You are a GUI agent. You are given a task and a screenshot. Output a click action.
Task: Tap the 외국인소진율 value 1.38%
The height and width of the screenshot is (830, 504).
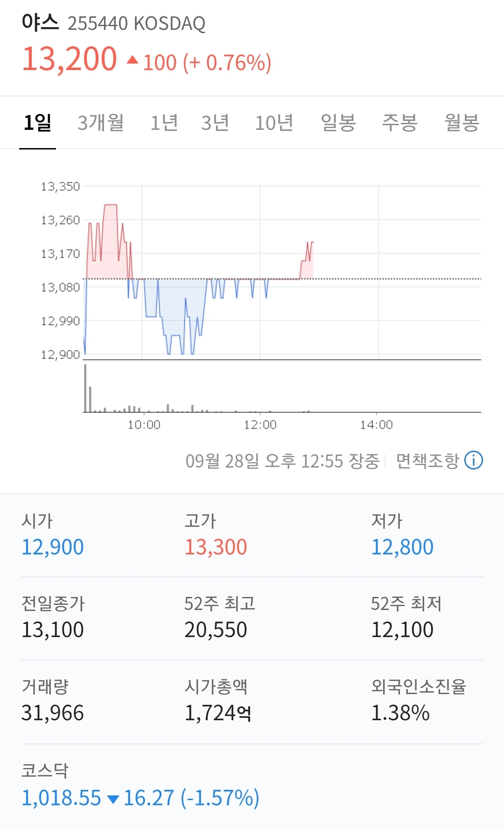coord(400,713)
